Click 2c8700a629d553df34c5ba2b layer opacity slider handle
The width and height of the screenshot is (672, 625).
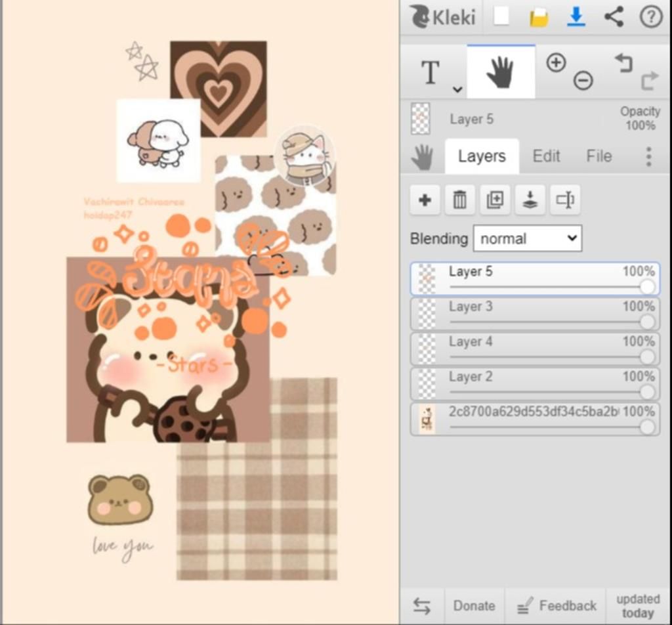pyautogui.click(x=647, y=427)
